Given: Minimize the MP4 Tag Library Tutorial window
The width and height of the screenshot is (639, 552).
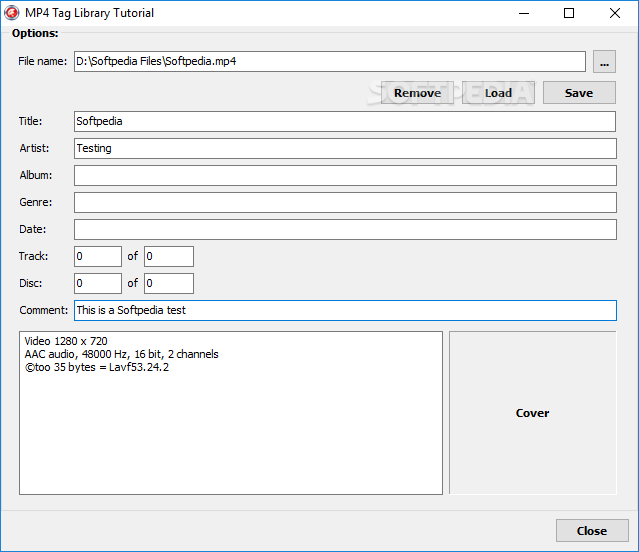Looking at the screenshot, I should (x=524, y=13).
